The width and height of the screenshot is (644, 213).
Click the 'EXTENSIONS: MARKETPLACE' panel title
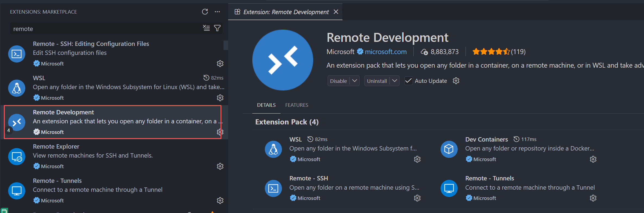(43, 12)
